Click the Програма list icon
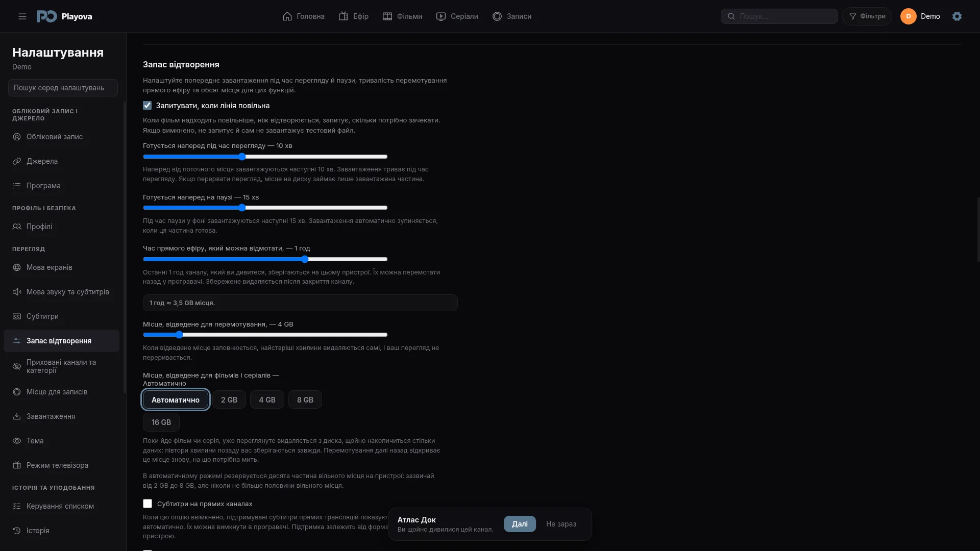980x551 pixels. point(17,186)
